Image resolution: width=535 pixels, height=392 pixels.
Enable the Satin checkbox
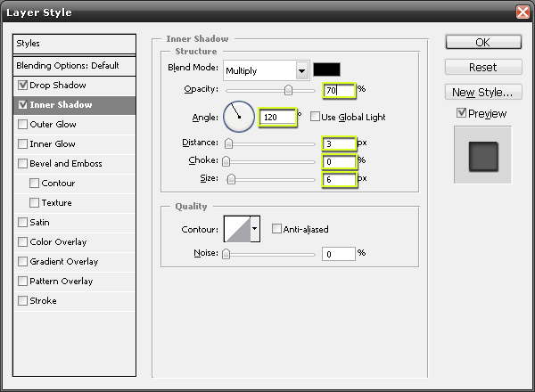click(x=22, y=222)
